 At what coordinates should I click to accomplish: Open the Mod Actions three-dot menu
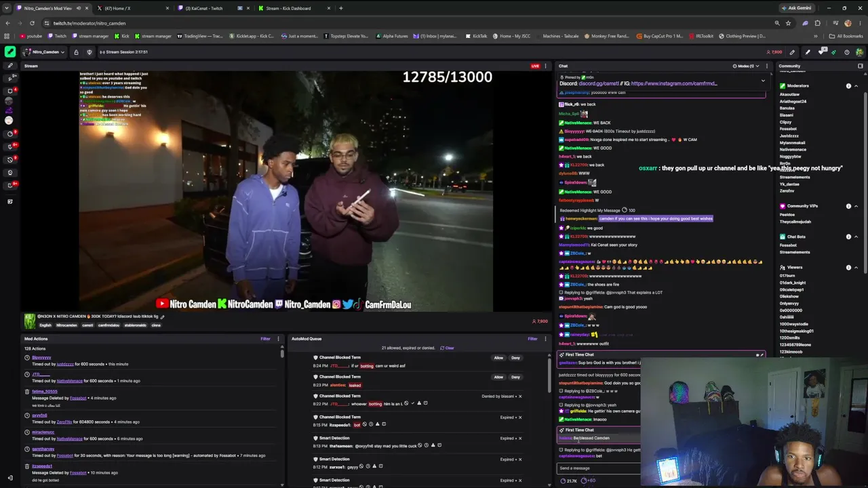coord(279,338)
